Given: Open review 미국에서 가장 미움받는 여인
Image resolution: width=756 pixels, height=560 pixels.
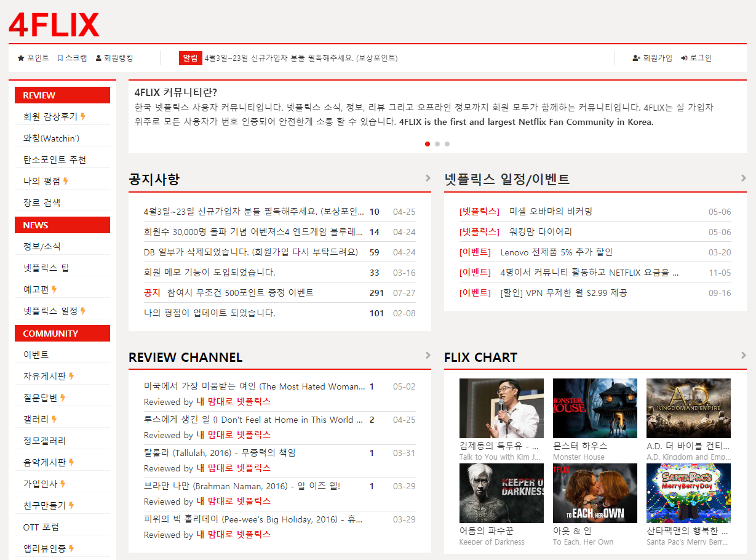Looking at the screenshot, I should (x=254, y=386).
